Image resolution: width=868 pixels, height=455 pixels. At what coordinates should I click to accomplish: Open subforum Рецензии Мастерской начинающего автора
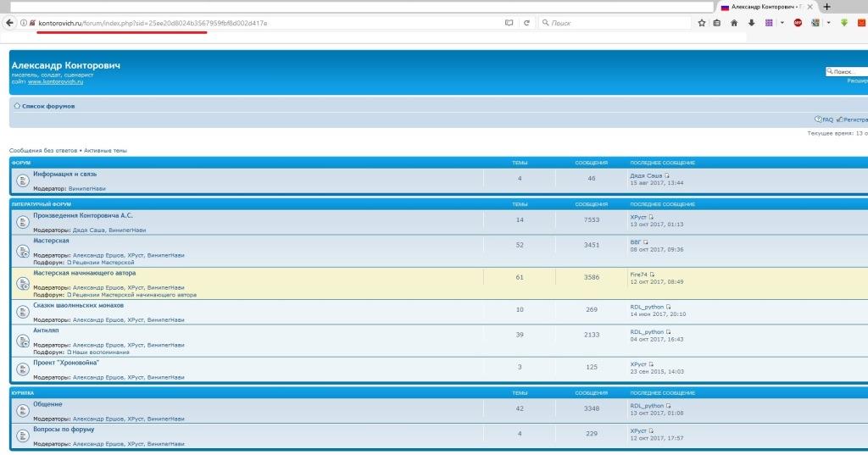pyautogui.click(x=134, y=295)
